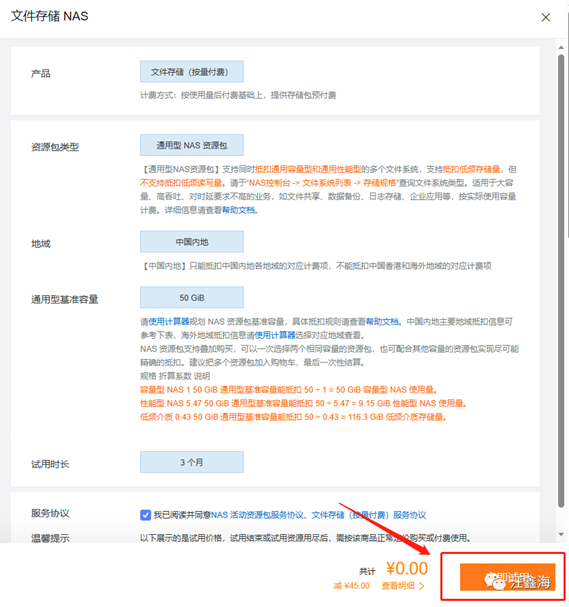Image resolution: width=569 pixels, height=607 pixels.
Task: Uncheck the service agreement checkbox
Action: tap(145, 515)
